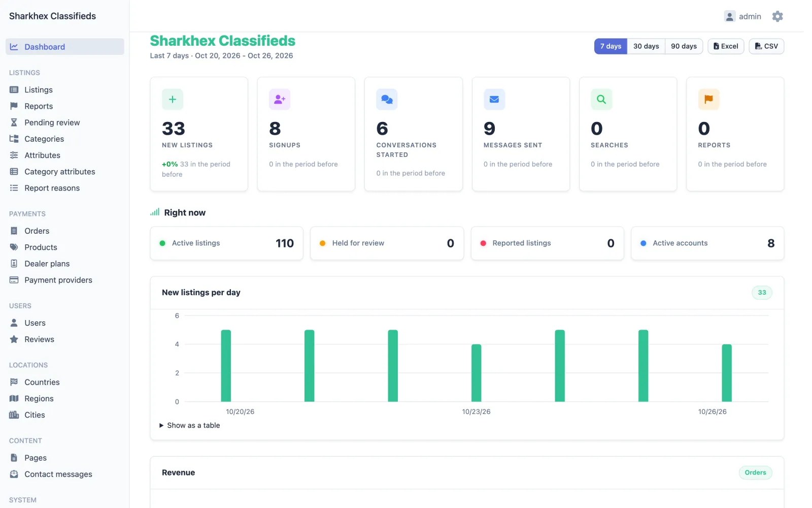Viewport: 812px width, 508px height.
Task: Click the Held for review stat card
Action: click(387, 243)
